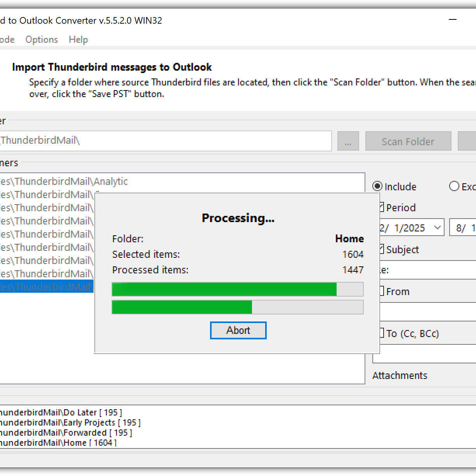476x476 pixels.
Task: Select the Include radio button
Action: (377, 186)
